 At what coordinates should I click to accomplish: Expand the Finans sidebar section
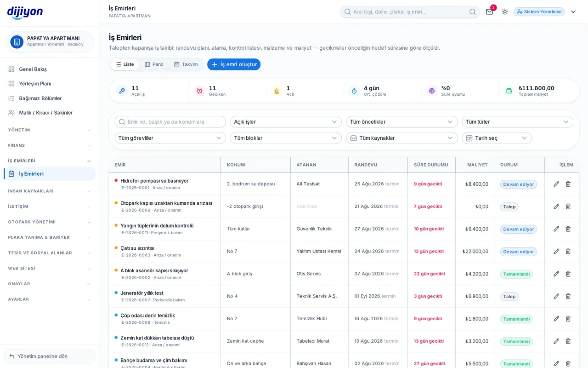(50, 145)
